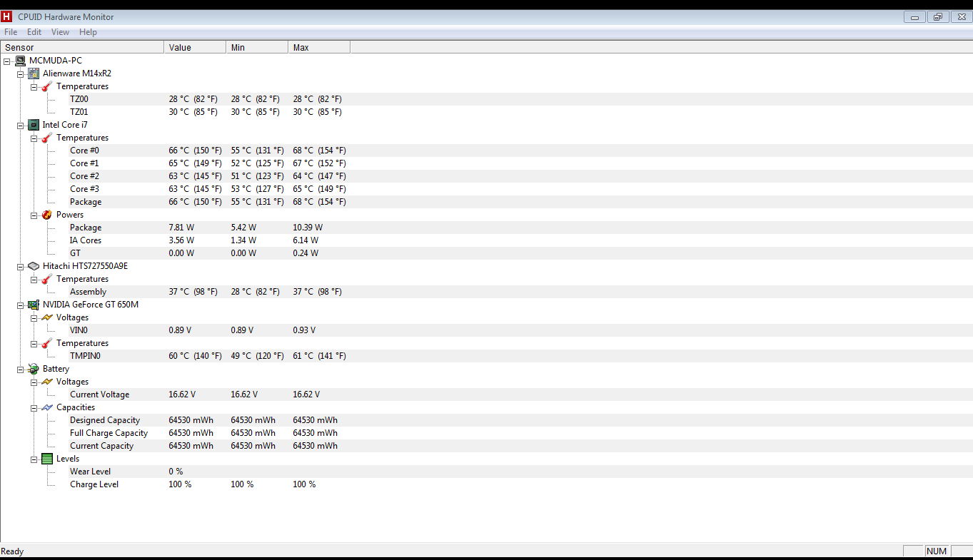The height and width of the screenshot is (560, 973).
Task: Click the Max column header
Action: click(x=319, y=47)
